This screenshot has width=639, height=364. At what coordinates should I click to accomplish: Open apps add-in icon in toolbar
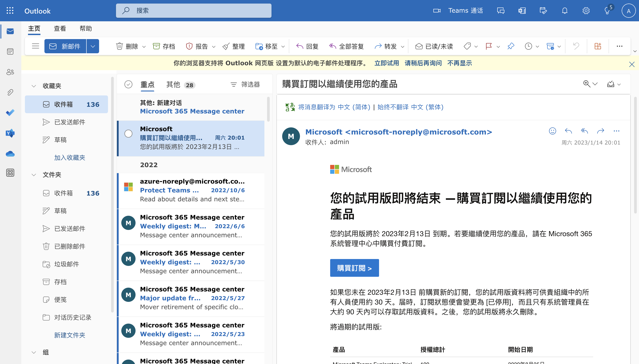tap(598, 46)
